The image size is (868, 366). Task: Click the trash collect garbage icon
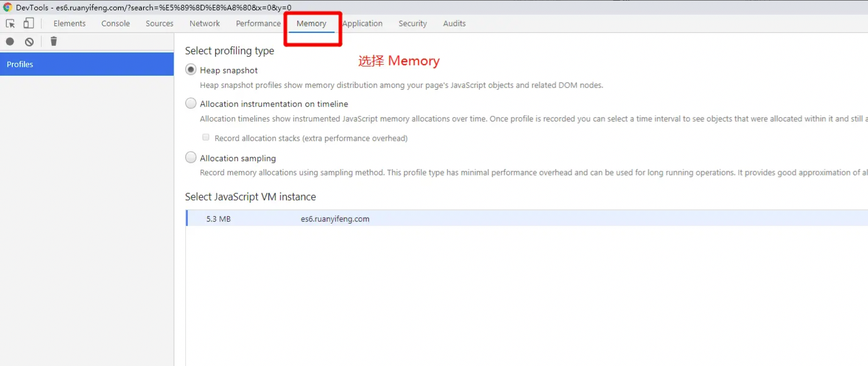pyautogui.click(x=54, y=41)
